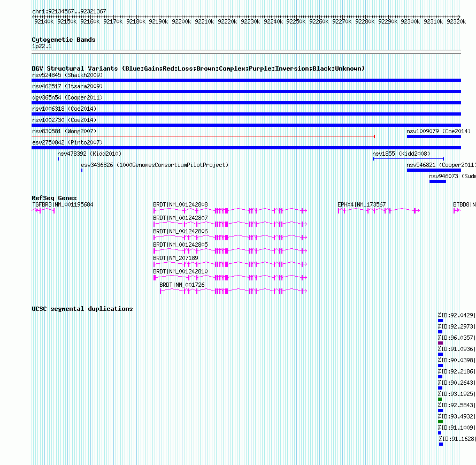Screen dimensions: 476x465
Task: Click the nsv1006318 (Coe2014) variant label
Action: pos(64,109)
